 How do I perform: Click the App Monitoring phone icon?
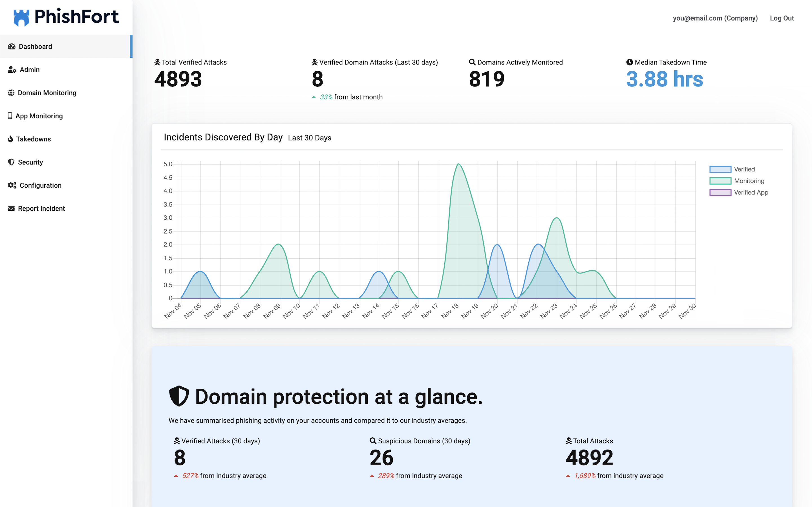tap(10, 116)
